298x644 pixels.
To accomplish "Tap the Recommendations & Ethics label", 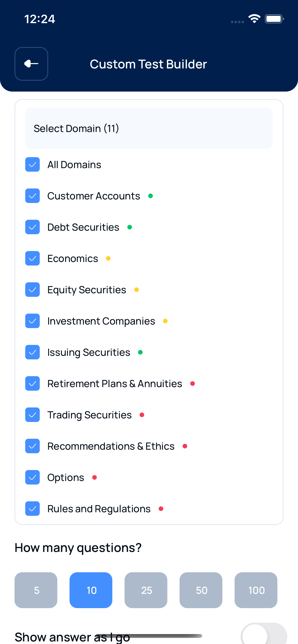I will 111,446.
